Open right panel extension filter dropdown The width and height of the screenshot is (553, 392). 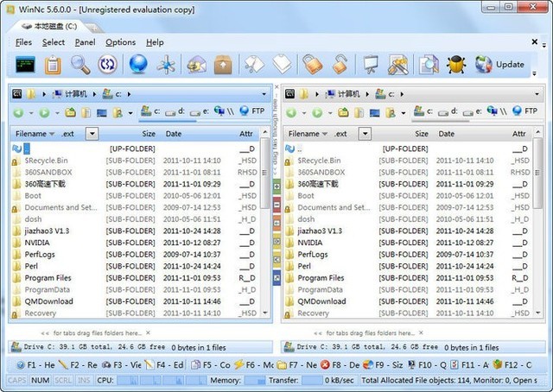[365, 134]
